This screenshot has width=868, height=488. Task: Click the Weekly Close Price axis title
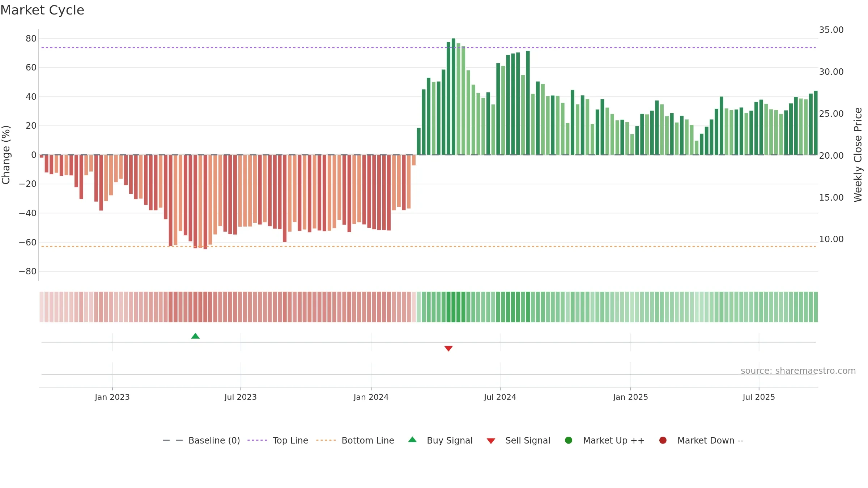858,155
